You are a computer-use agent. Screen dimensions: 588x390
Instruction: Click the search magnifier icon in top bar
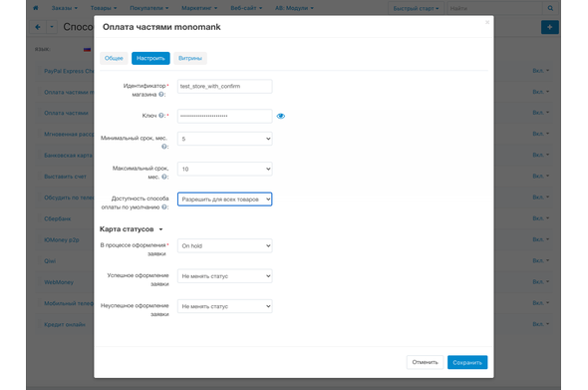point(550,8)
